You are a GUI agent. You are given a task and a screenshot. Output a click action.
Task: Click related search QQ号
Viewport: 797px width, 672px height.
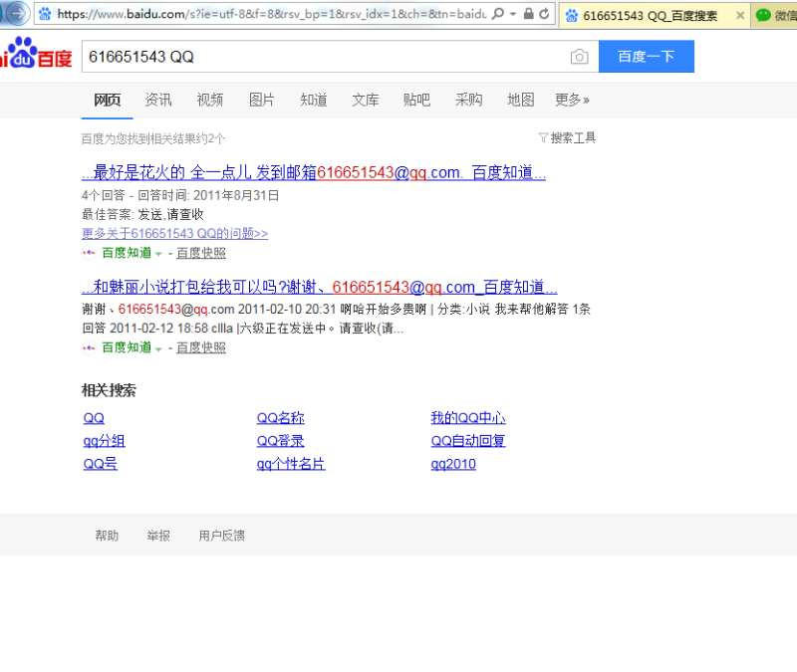101,464
